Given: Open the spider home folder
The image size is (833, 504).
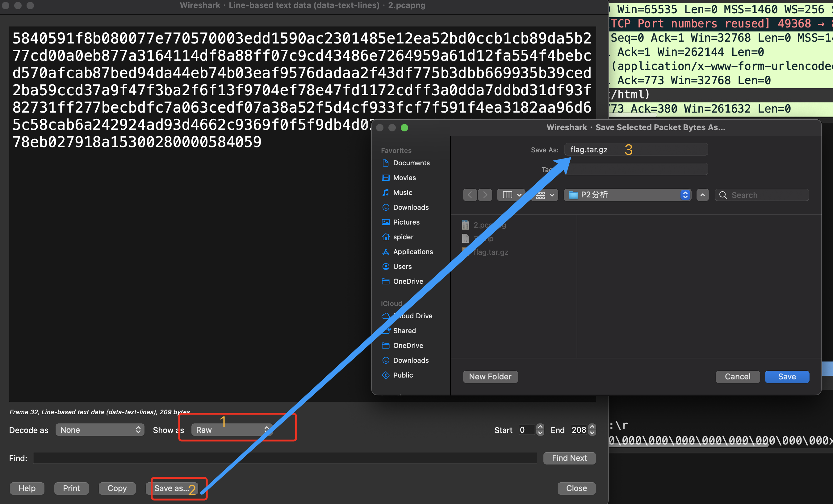Looking at the screenshot, I should coord(403,237).
